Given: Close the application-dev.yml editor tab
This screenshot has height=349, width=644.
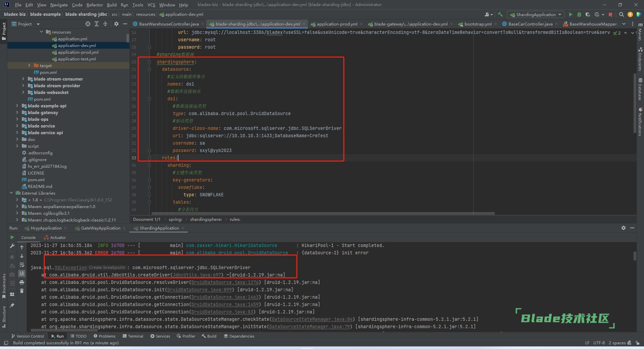Looking at the screenshot, I should click(304, 24).
